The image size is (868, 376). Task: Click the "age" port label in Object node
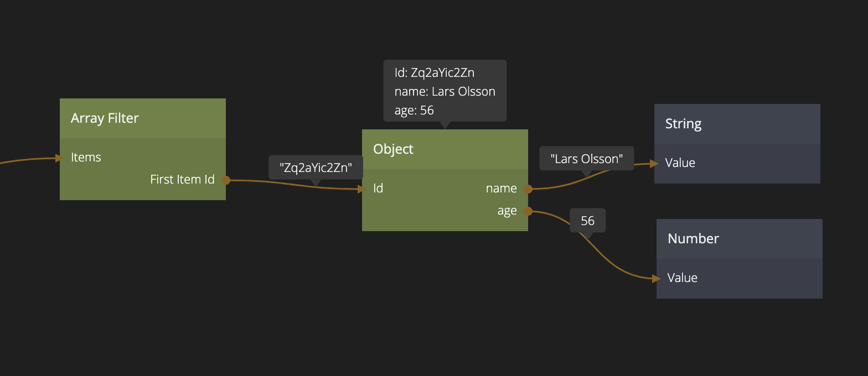point(507,211)
